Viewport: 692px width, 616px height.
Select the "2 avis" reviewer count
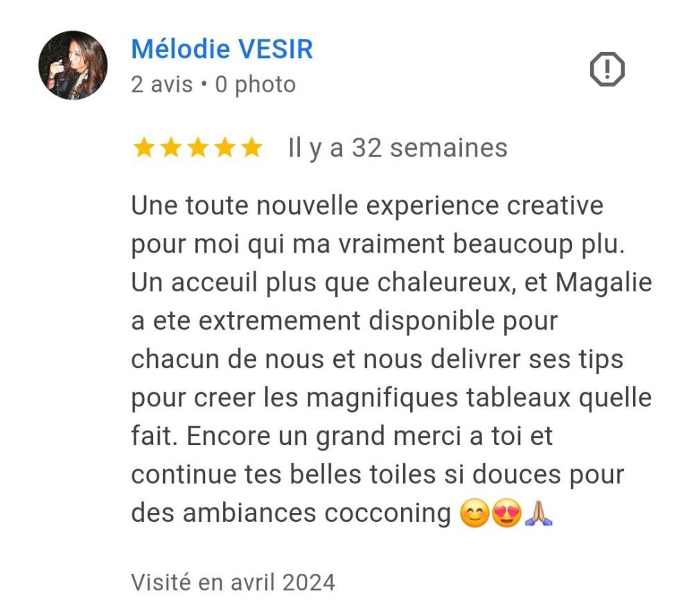(162, 84)
